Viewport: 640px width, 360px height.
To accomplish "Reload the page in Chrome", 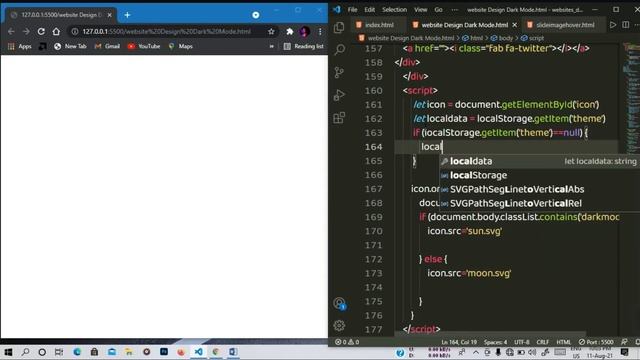I will 41,31.
